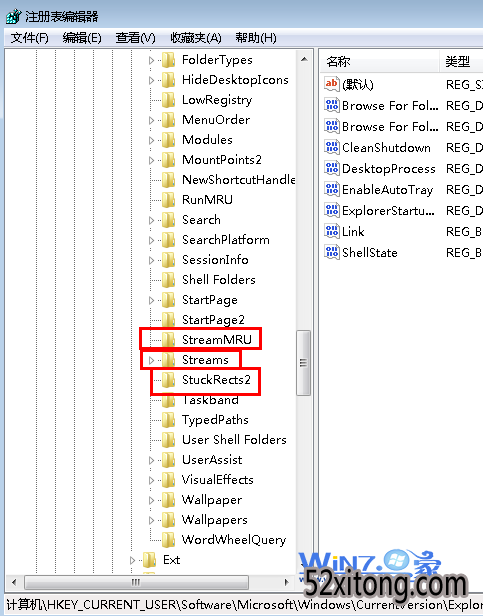
Task: Expand the Streams key
Action: [x=151, y=360]
